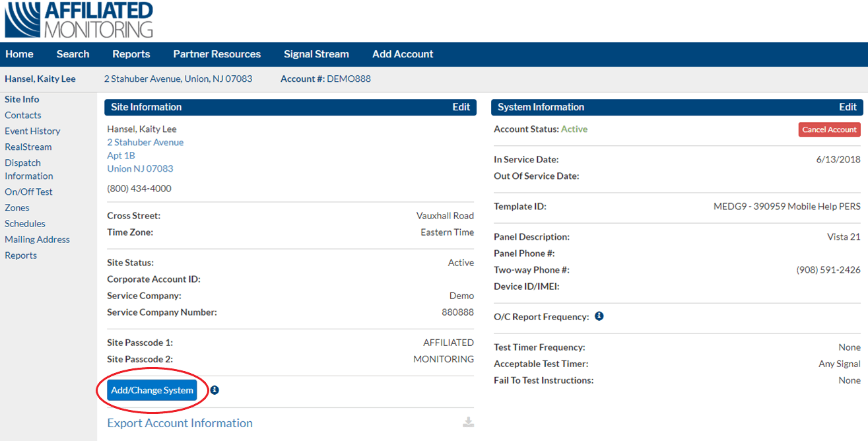Open the Home menu

[x=19, y=54]
